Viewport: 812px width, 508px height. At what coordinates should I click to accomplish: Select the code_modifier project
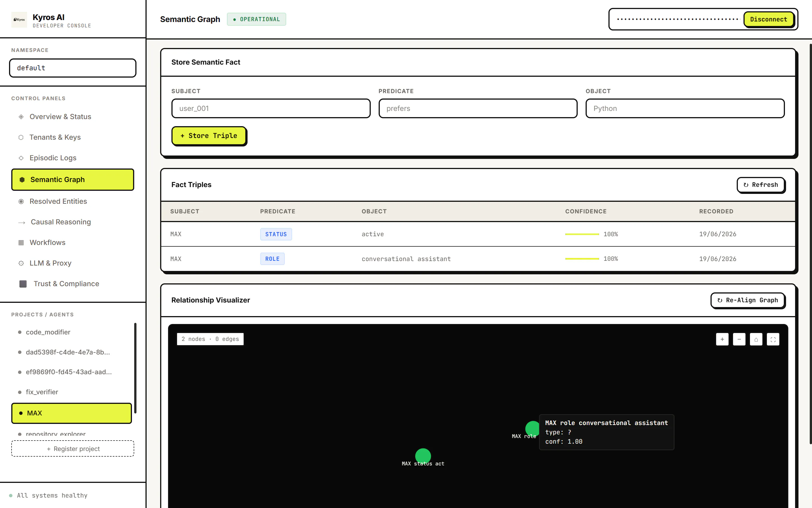(71, 332)
